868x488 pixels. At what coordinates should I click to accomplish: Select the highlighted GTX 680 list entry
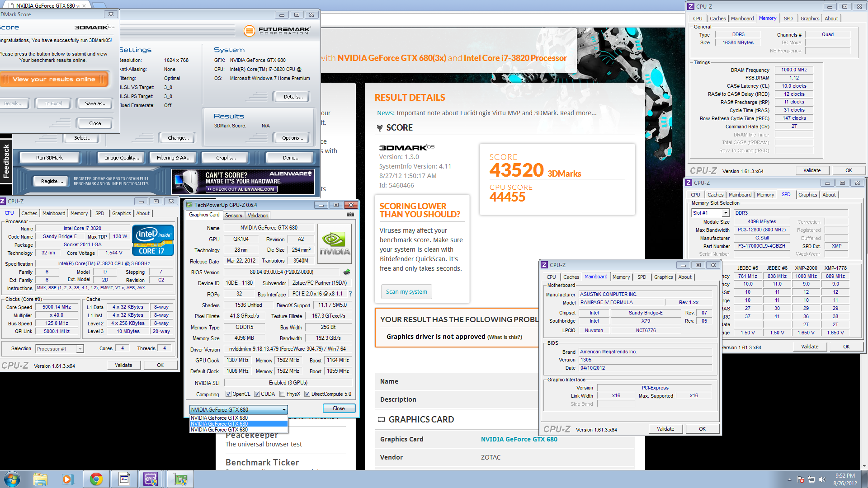point(238,424)
